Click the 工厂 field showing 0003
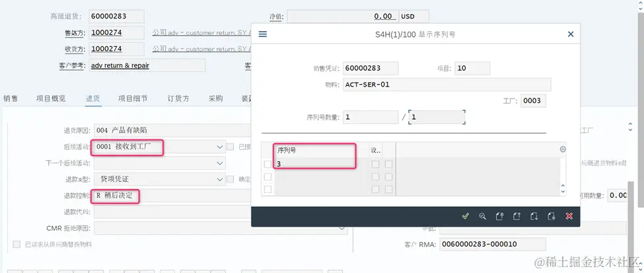 (534, 100)
